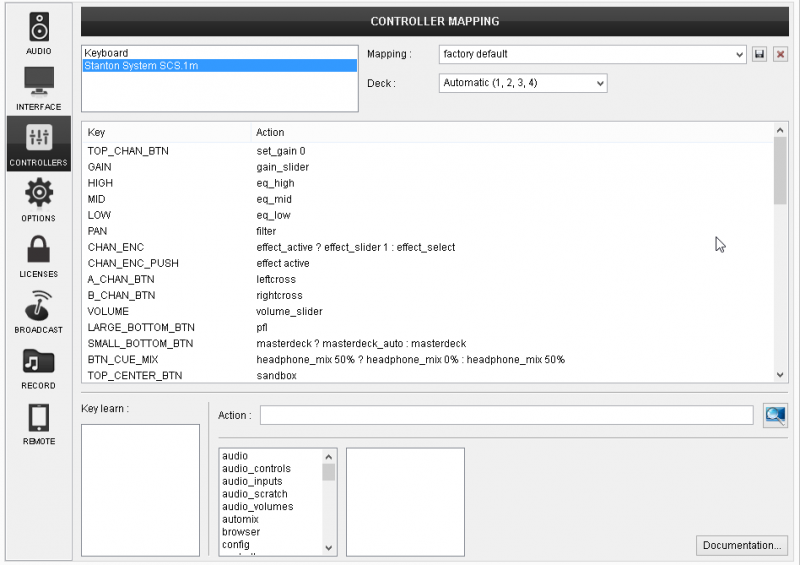800x565 pixels.
Task: Click the Action column header
Action: pos(512,132)
